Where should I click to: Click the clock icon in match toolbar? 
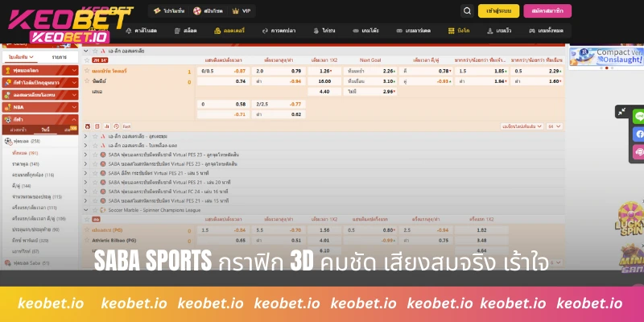(116, 126)
